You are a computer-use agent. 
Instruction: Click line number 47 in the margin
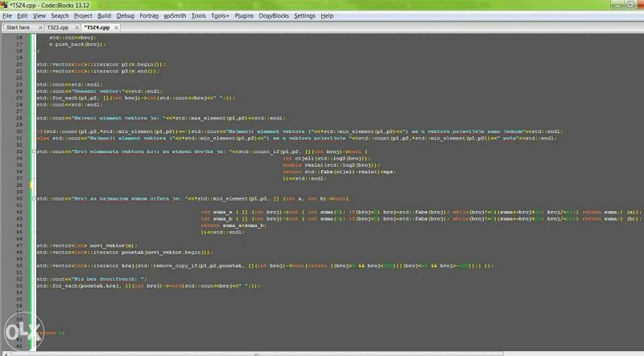point(19,246)
